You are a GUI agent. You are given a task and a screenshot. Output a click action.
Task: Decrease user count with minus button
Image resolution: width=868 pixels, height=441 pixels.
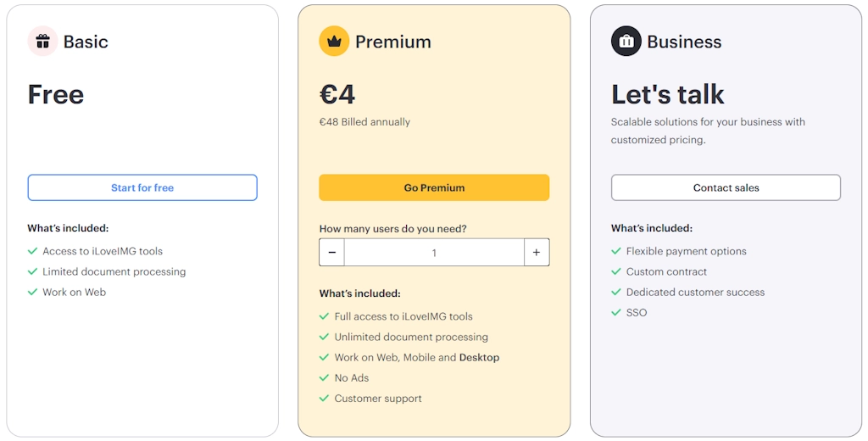[332, 253]
